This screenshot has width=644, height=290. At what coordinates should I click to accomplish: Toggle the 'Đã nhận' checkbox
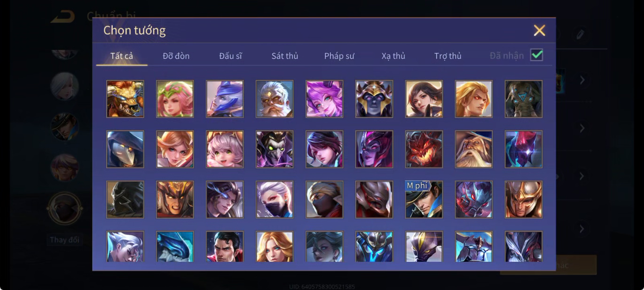point(536,55)
